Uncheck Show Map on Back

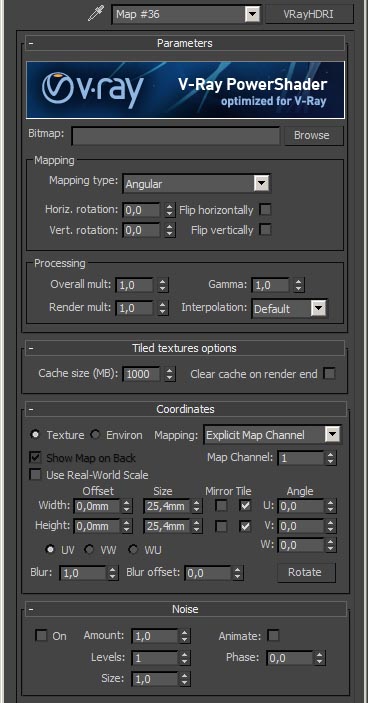(35, 457)
